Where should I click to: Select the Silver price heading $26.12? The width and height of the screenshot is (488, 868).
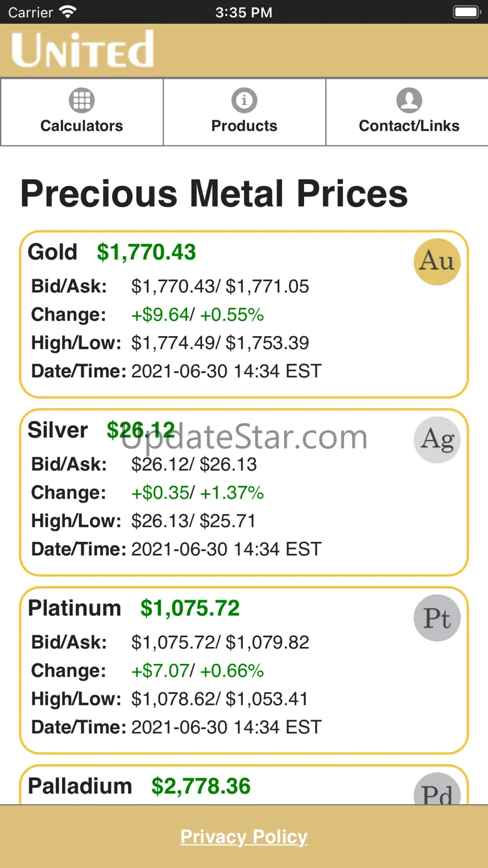[x=141, y=430]
